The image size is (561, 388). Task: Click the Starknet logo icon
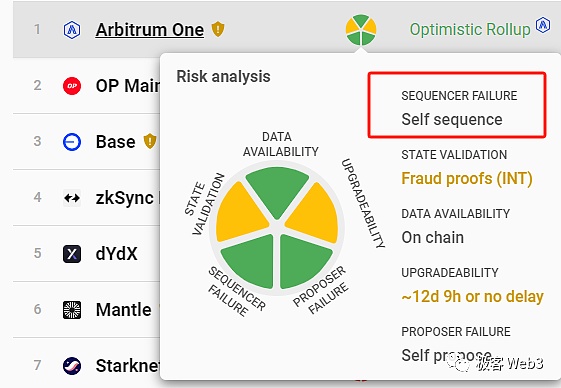coord(72,366)
